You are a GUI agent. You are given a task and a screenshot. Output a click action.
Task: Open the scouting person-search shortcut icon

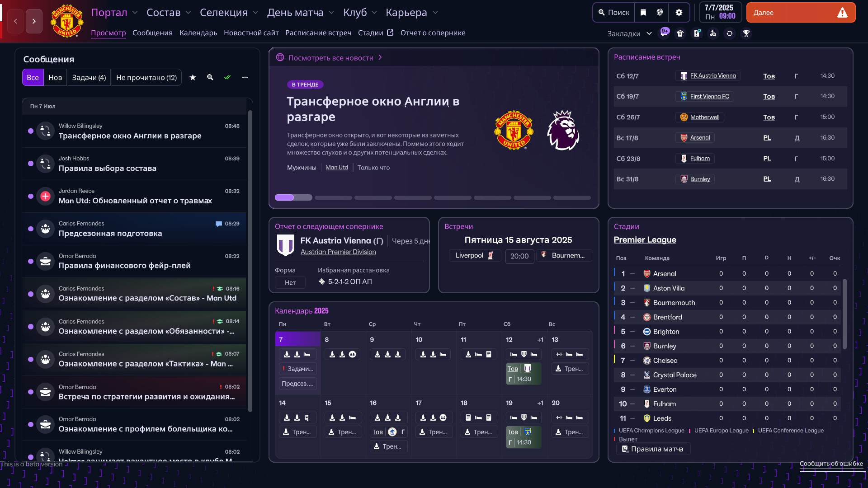(x=713, y=33)
